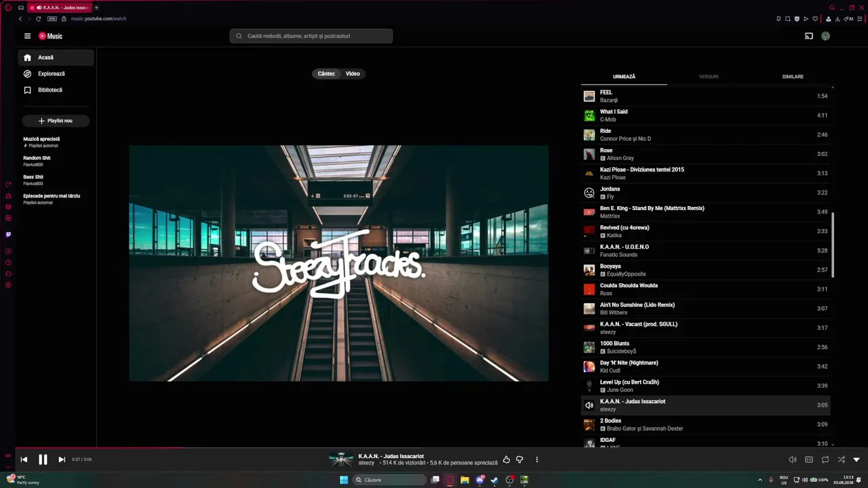
Task: Like the song K.A.A.N. - Judas Issacariot
Action: [x=506, y=460]
